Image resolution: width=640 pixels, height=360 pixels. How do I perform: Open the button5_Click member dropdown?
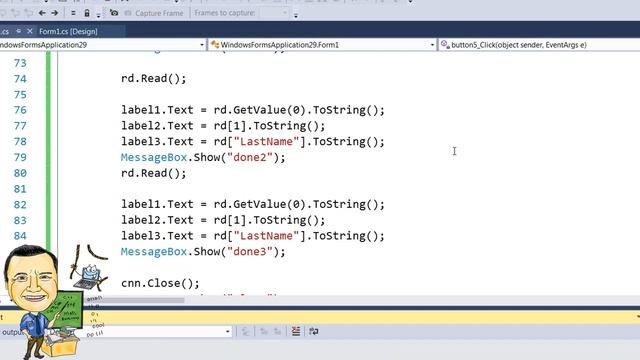(540, 45)
